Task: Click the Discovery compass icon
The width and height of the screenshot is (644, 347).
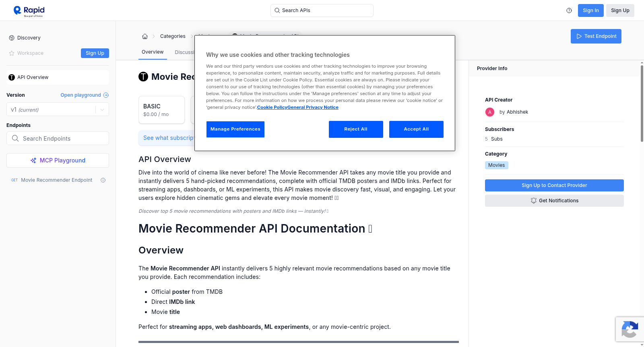Action: pyautogui.click(x=12, y=38)
